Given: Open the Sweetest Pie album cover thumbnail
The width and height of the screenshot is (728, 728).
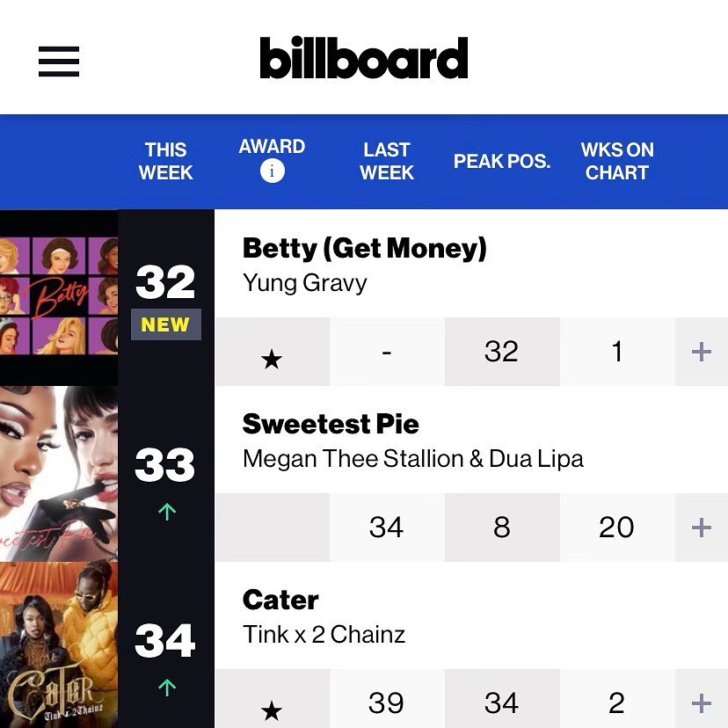Looking at the screenshot, I should coord(58,473).
